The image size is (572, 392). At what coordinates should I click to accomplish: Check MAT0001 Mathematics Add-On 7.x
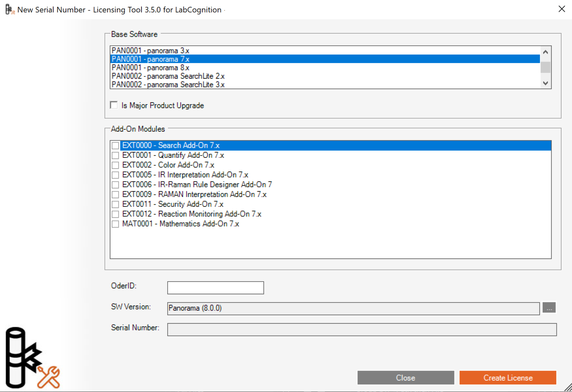tap(115, 224)
